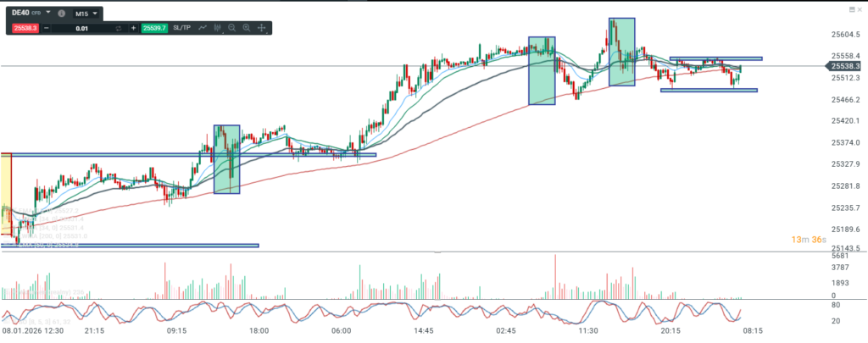
Task: Open the chart type candlestick icon
Action: tap(218, 28)
